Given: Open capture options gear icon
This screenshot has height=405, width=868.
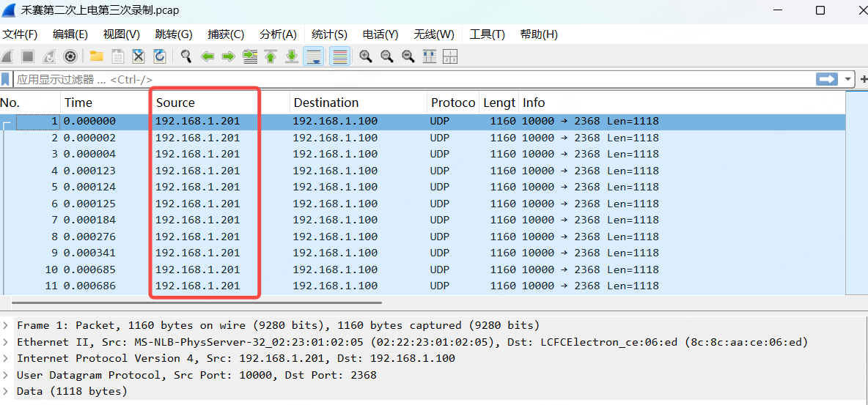Looking at the screenshot, I should (70, 56).
